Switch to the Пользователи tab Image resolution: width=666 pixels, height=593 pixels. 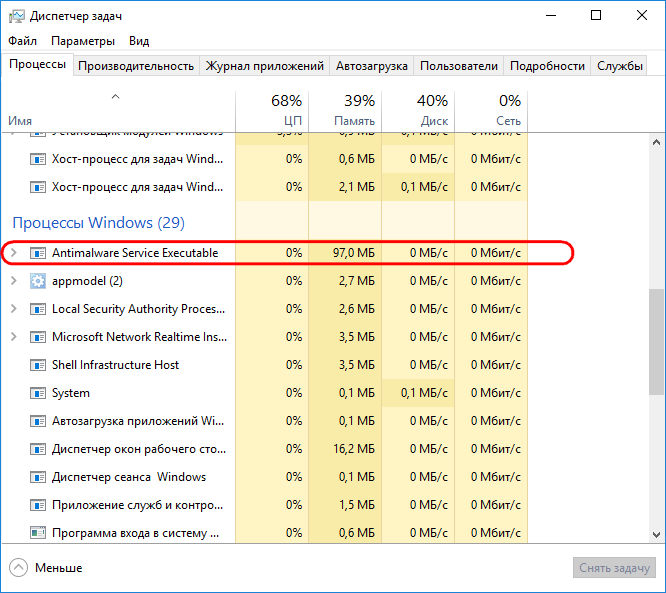459,66
